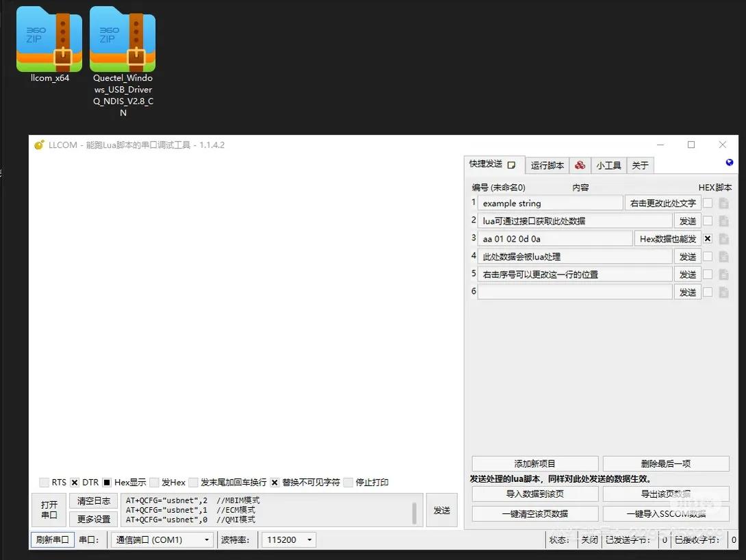The width and height of the screenshot is (746, 560).
Task: Click the red clover icon tab
Action: pyautogui.click(x=580, y=165)
